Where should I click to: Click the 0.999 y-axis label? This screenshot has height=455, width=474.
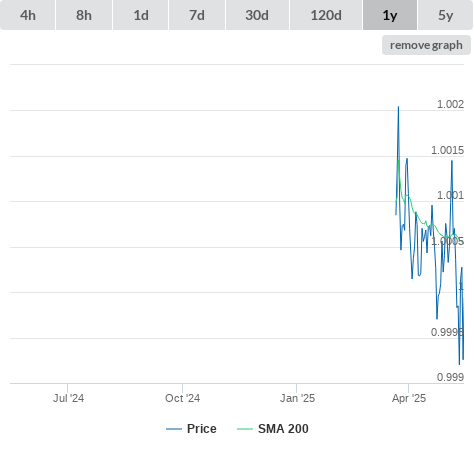tap(450, 377)
